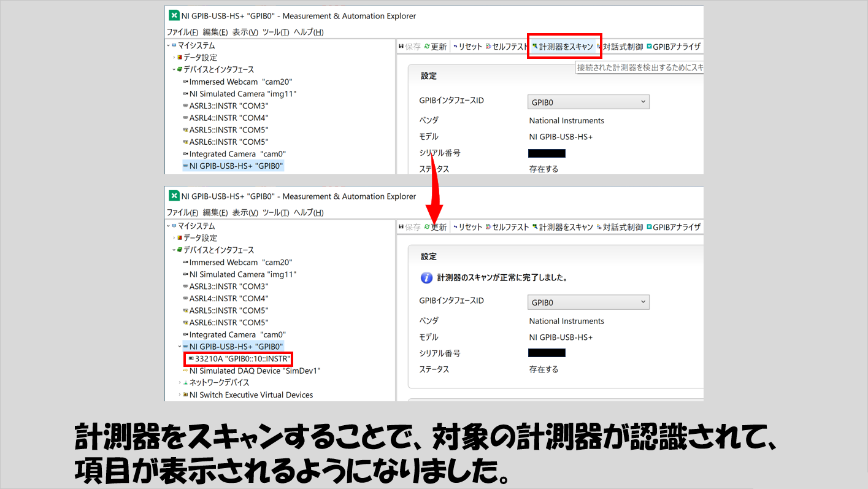Click リセット in the scan-completed window toolbar
The height and width of the screenshot is (489, 868).
click(x=467, y=227)
